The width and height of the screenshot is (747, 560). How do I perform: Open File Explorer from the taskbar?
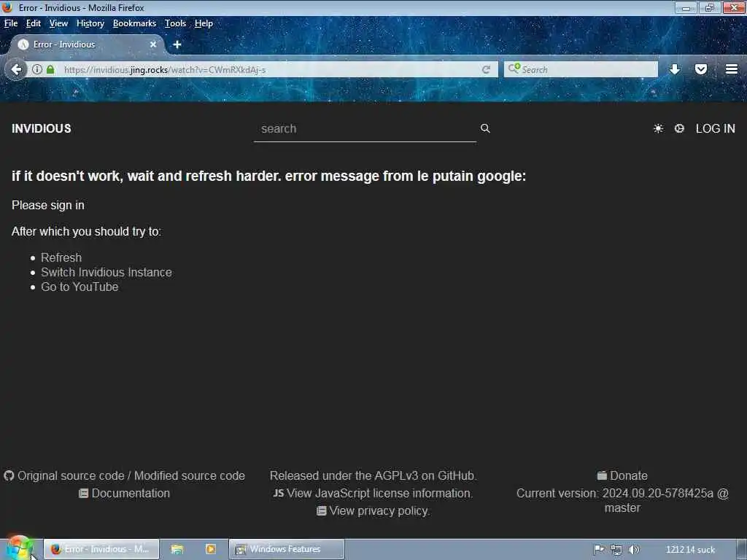(x=177, y=549)
